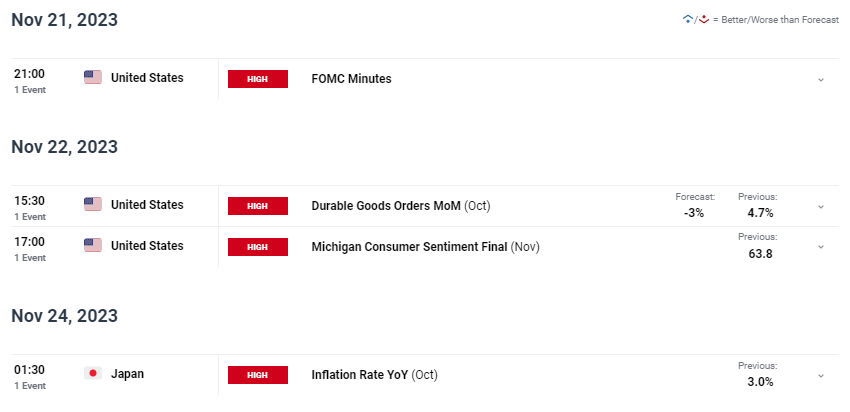
Task: Click the red worse-than-forecast arrow icon
Action: click(x=704, y=20)
